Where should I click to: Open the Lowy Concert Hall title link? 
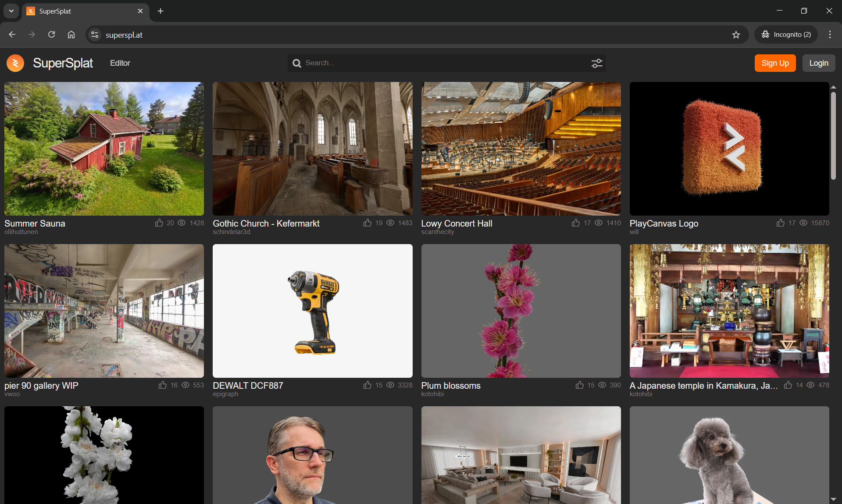[457, 224]
